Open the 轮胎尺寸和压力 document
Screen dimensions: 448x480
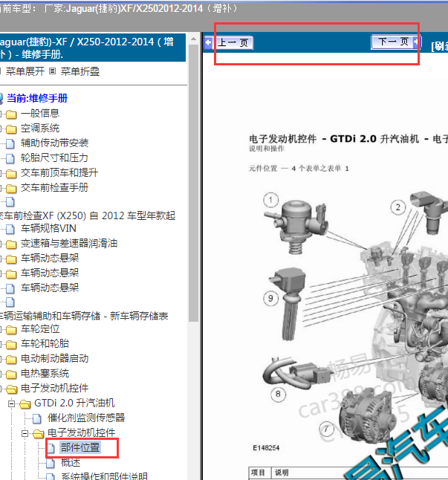[54, 158]
